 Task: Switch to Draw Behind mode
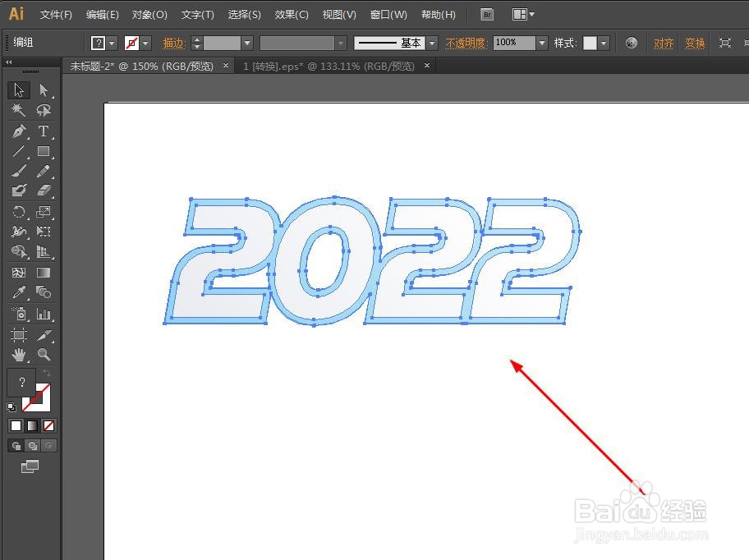click(x=33, y=446)
